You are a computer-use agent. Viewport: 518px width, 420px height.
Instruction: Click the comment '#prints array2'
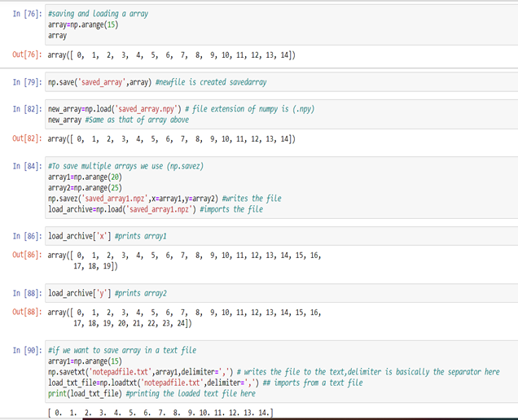pyautogui.click(x=141, y=293)
